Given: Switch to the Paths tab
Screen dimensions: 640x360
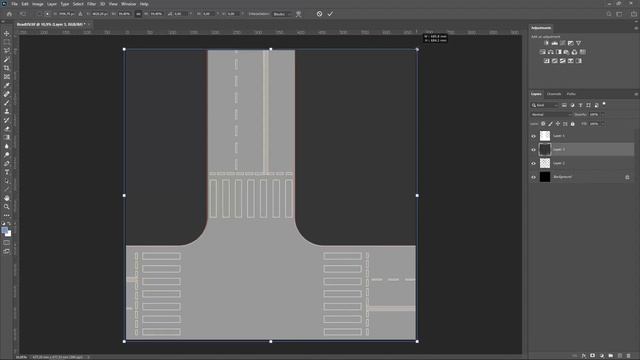Looking at the screenshot, I should point(571,94).
